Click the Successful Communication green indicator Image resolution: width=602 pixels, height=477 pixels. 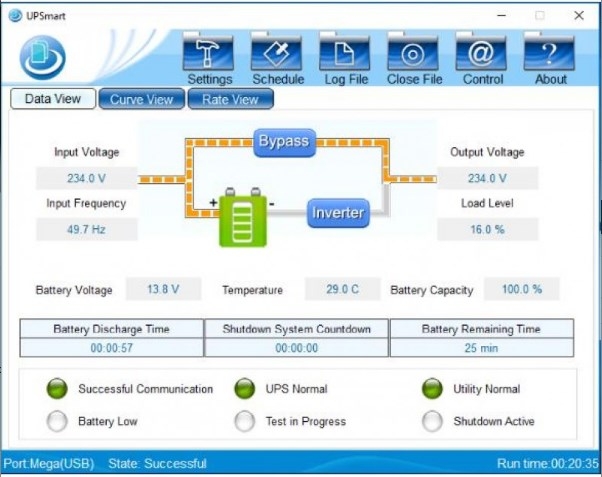tap(58, 389)
